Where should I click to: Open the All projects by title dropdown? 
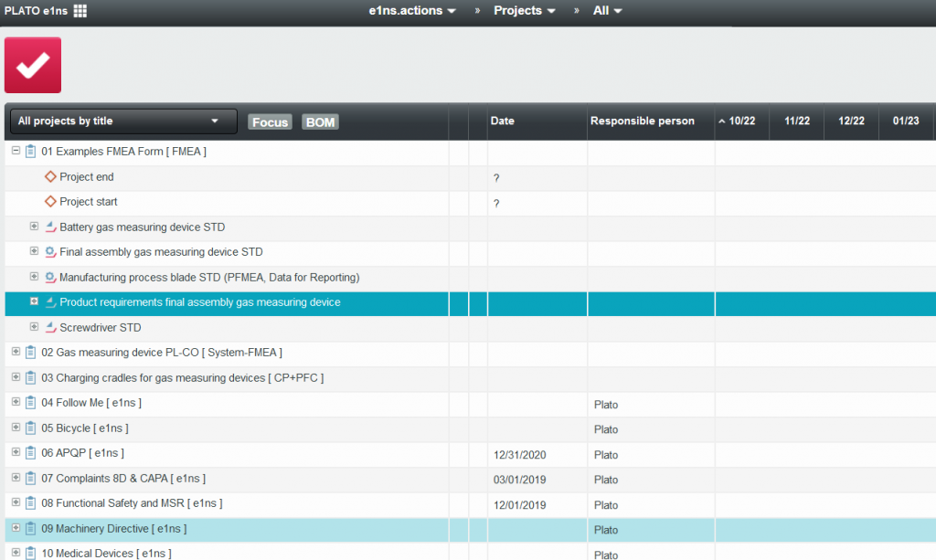pos(122,121)
